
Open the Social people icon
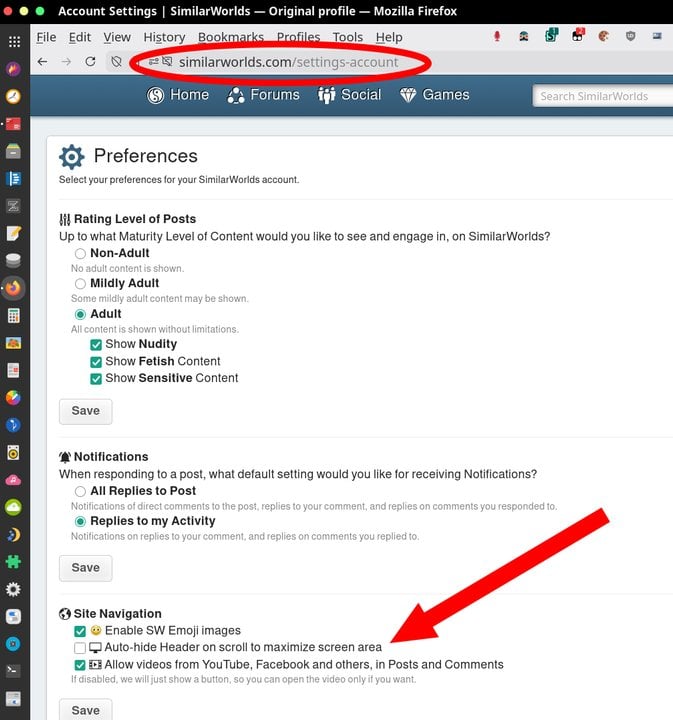[x=326, y=96]
